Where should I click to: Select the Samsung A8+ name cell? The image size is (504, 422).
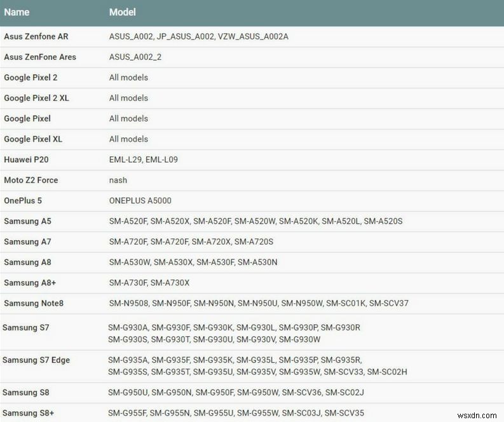(30, 283)
